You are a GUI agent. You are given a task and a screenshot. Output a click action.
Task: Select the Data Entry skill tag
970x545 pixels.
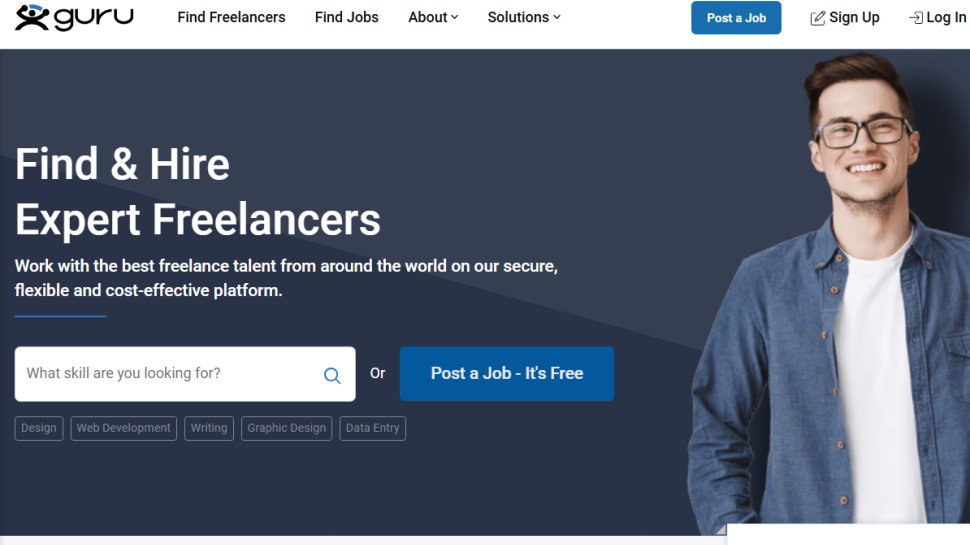click(x=372, y=428)
